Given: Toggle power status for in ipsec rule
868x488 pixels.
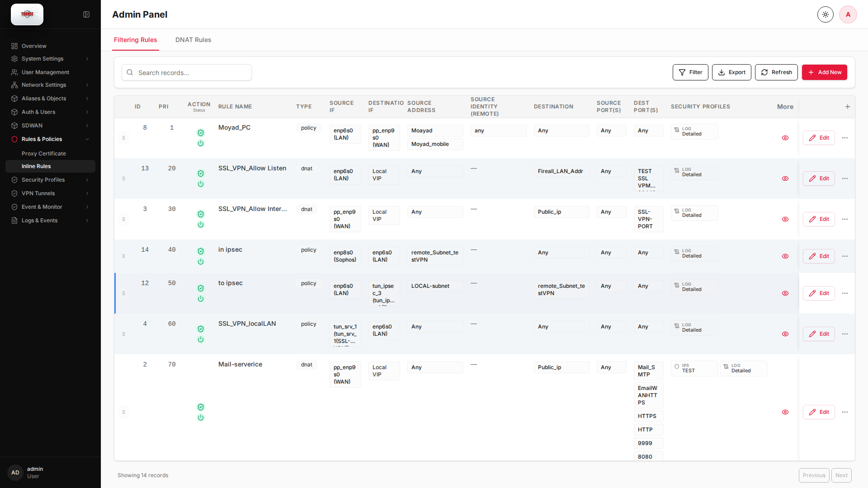Looking at the screenshot, I should click(201, 262).
